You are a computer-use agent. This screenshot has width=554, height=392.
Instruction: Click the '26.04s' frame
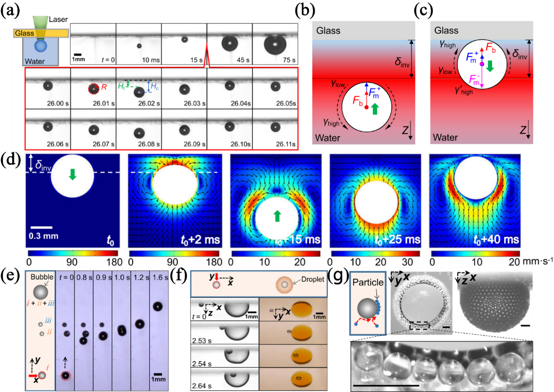[230, 88]
